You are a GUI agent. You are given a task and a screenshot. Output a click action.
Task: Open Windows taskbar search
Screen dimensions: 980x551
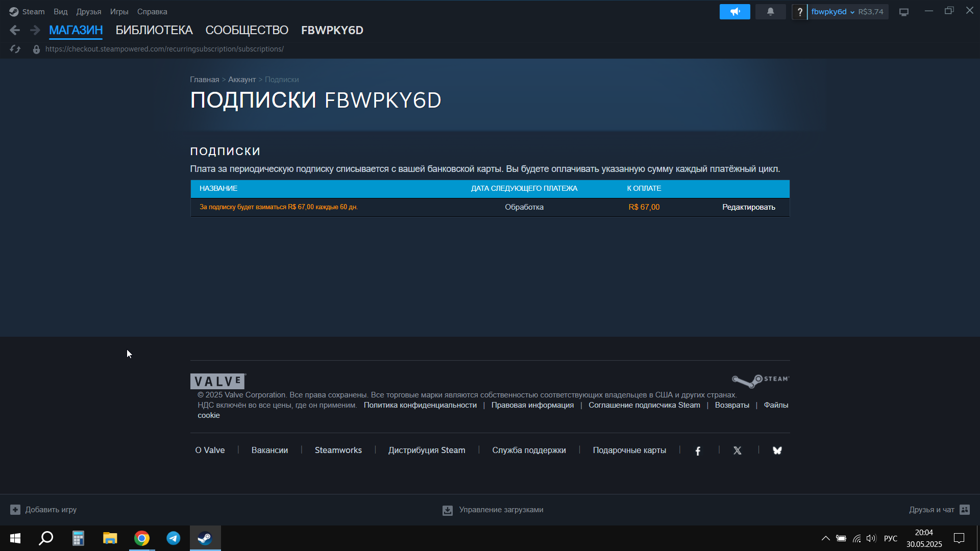pyautogui.click(x=46, y=538)
